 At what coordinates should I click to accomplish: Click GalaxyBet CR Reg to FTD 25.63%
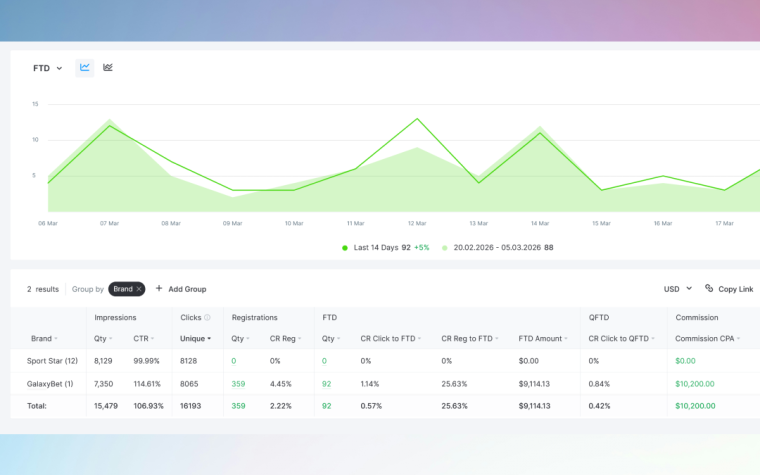(x=454, y=384)
